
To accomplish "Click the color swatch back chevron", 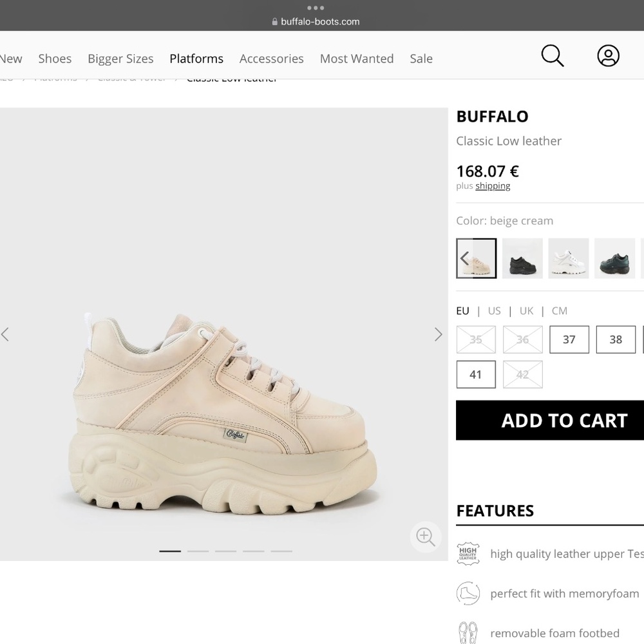I will pos(464,258).
